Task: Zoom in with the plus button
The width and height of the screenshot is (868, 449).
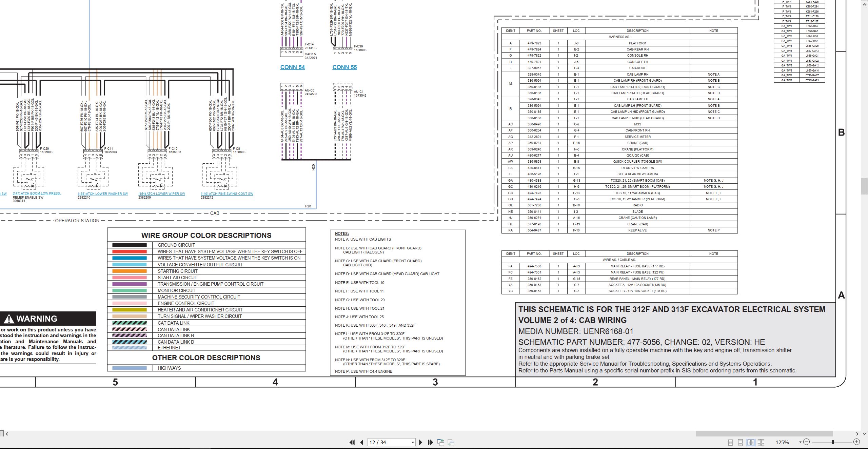Action: (856, 442)
